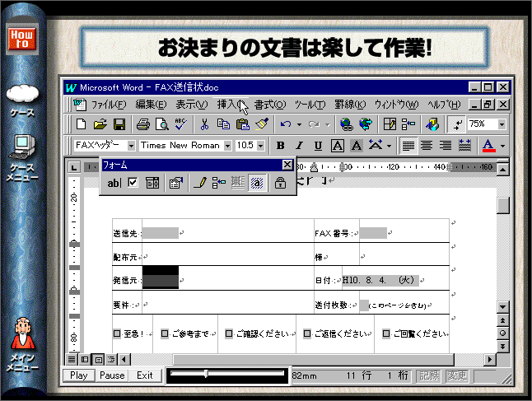The width and height of the screenshot is (532, 401).
Task: Open the font color dropdown arrow
Action: tap(503, 146)
